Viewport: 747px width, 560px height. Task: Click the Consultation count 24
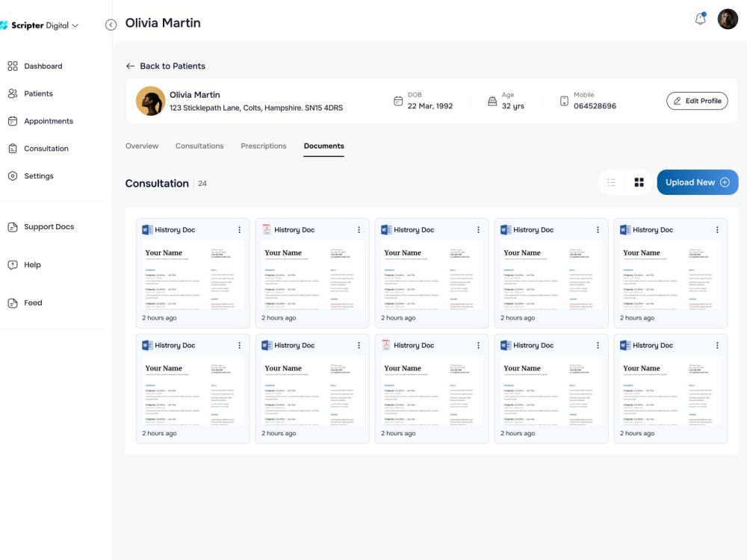point(202,184)
